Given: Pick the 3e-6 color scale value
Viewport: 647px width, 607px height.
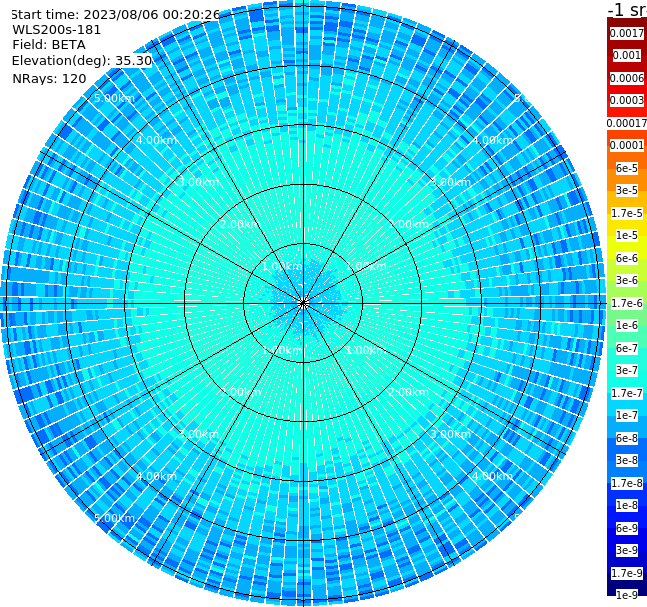Looking at the screenshot, I should click(x=627, y=280).
